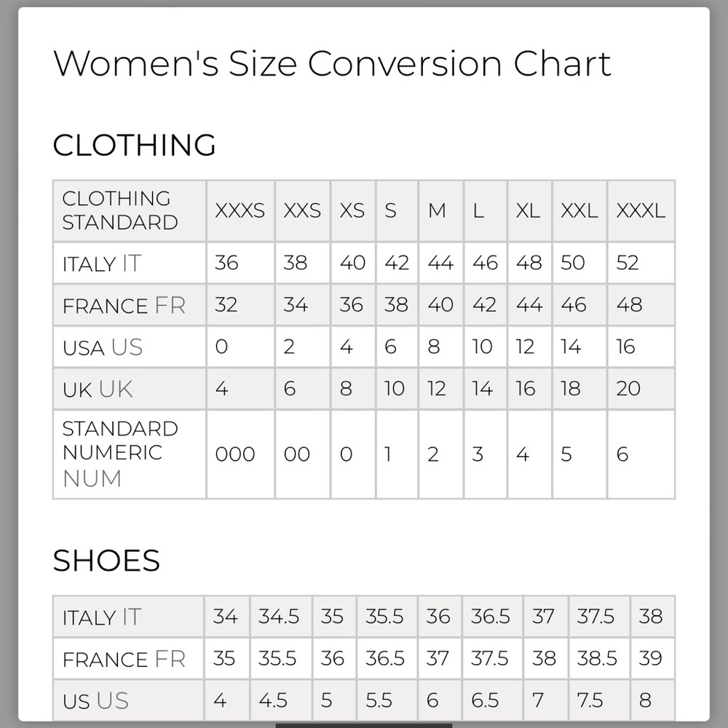The height and width of the screenshot is (728, 728).
Task: Select UK size 20 cell
Action: click(x=641, y=389)
